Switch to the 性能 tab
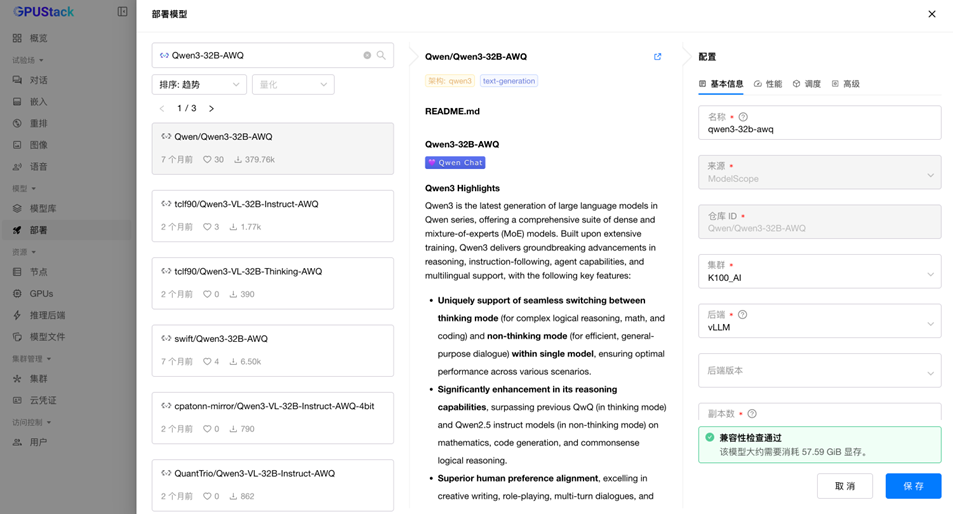This screenshot has height=514, width=953. 768,84
